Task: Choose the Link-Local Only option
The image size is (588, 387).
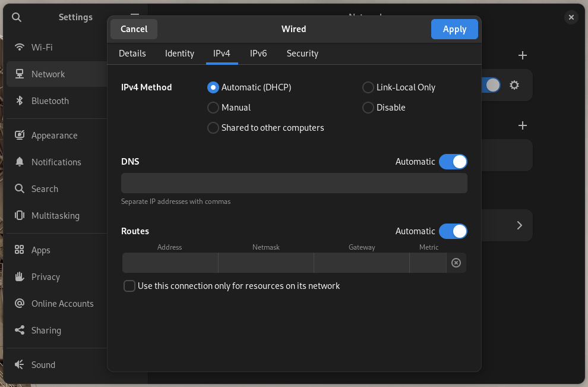Action: (x=368, y=87)
